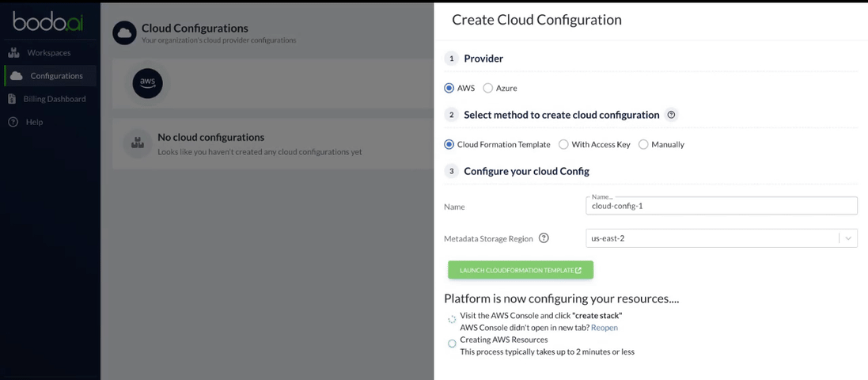
Task: Choose the Manually creation method
Action: pos(643,145)
